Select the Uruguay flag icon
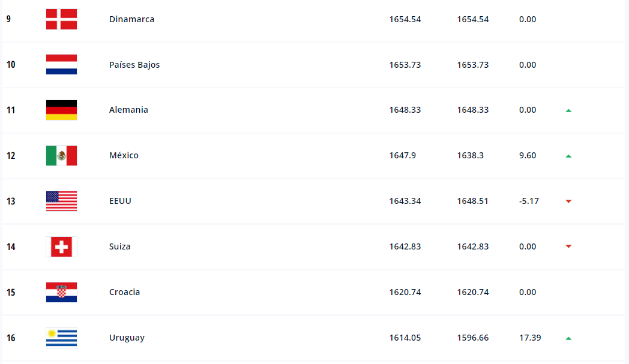Image resolution: width=629 pixels, height=364 pixels. tap(61, 338)
